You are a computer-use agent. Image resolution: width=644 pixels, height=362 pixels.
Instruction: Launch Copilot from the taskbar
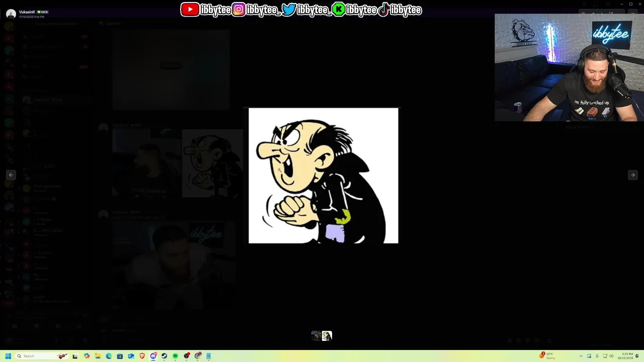pyautogui.click(x=87, y=356)
